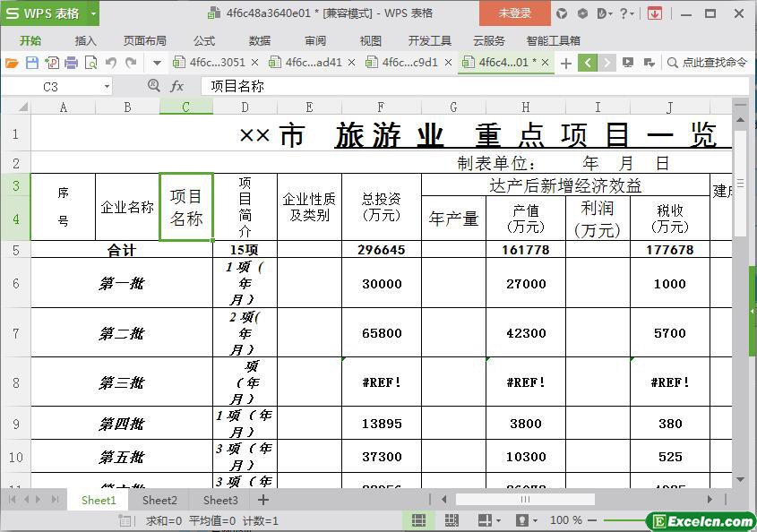Image resolution: width=757 pixels, height=532 pixels.
Task: Switch to normal view in status bar
Action: pyautogui.click(x=418, y=519)
